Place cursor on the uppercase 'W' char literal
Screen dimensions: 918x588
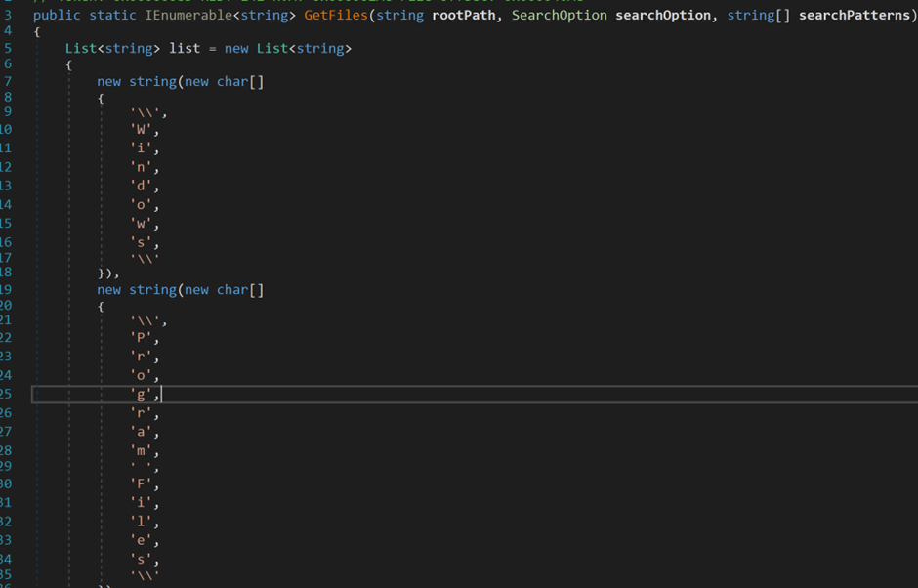point(141,130)
